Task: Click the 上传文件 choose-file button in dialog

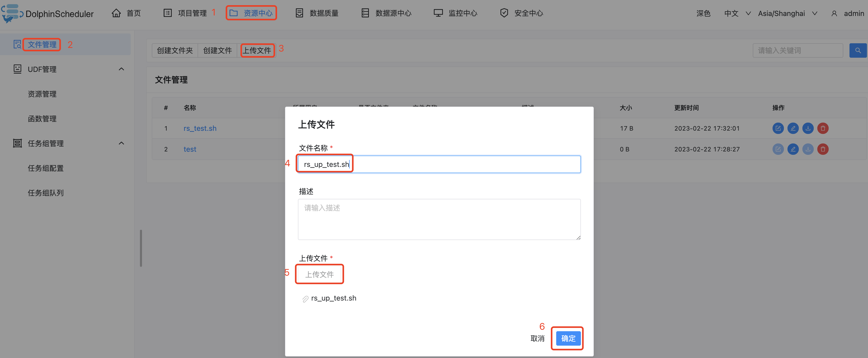Action: tap(319, 274)
